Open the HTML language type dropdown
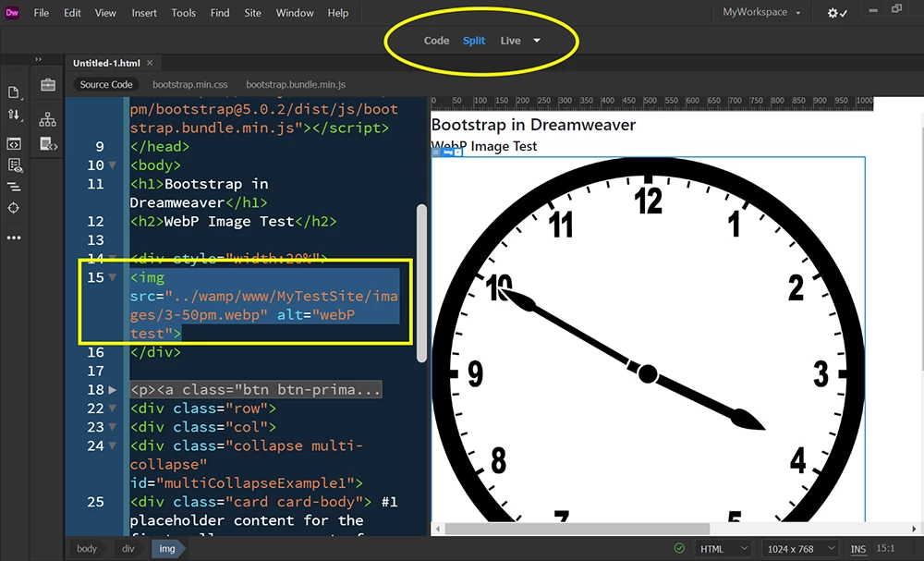This screenshot has height=561, width=924. pos(724,549)
